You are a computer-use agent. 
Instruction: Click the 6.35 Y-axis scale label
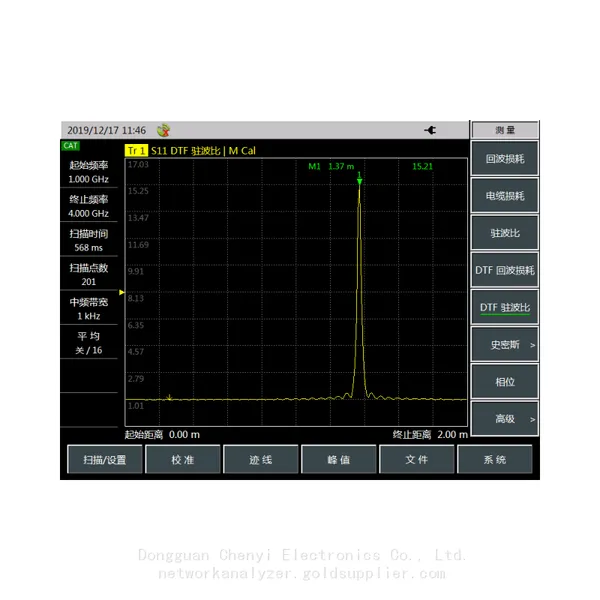[x=136, y=325]
